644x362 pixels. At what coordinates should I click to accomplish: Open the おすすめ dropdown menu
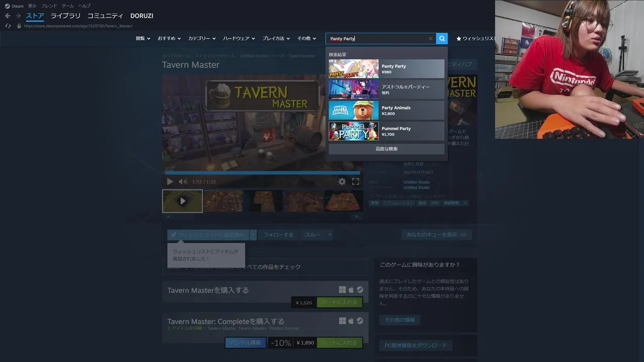click(x=170, y=39)
